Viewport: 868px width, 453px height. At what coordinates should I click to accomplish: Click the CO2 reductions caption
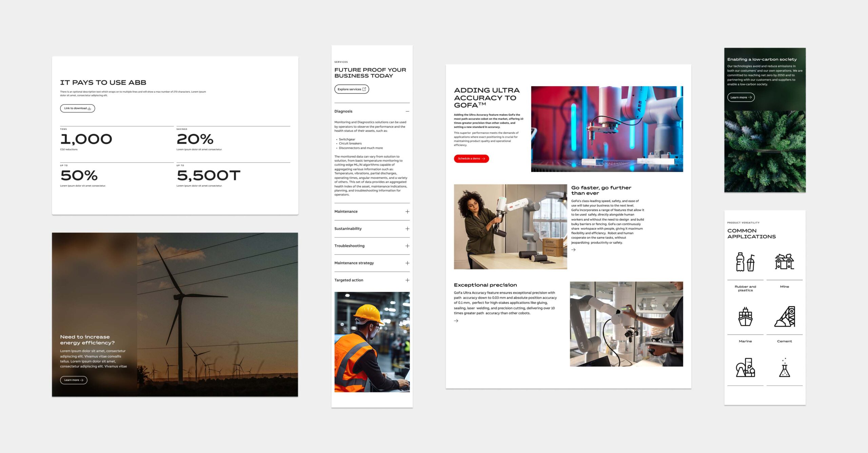click(69, 149)
